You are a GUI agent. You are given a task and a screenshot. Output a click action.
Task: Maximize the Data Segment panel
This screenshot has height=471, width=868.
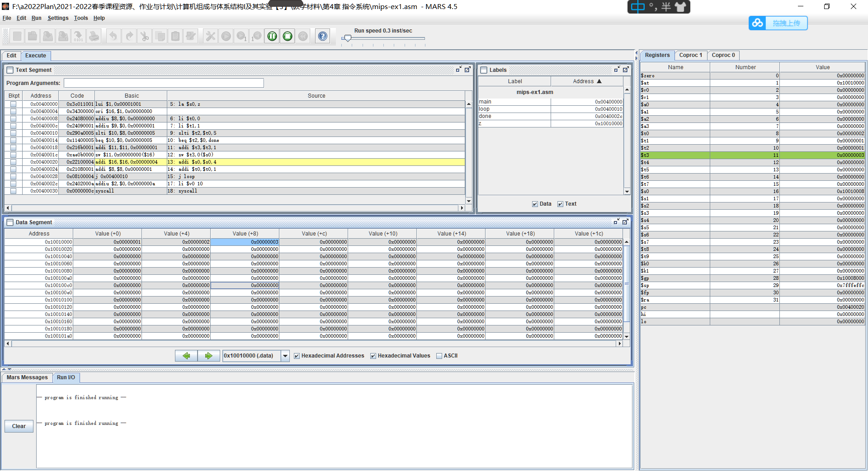pyautogui.click(x=625, y=222)
